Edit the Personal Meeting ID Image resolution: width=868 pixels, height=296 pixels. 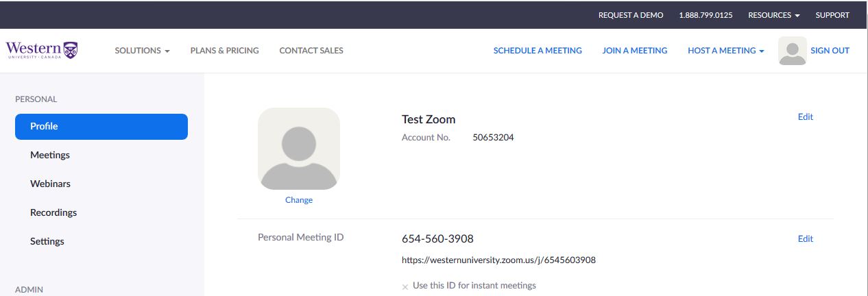point(806,239)
